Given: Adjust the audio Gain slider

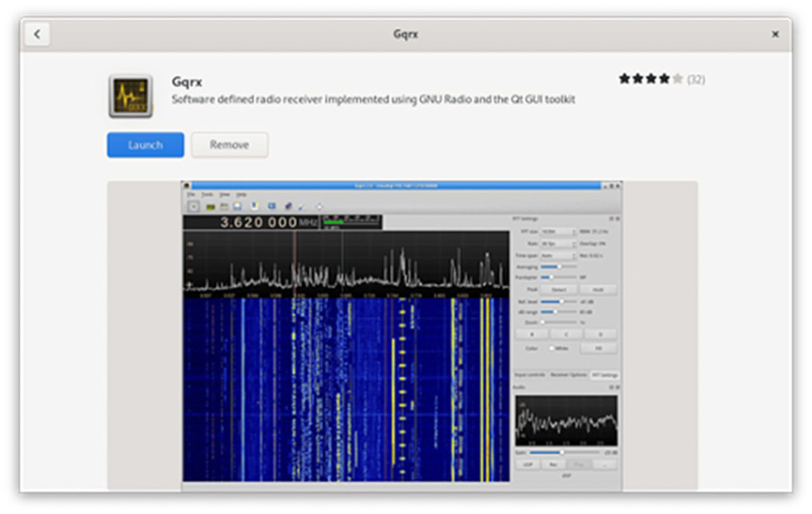Looking at the screenshot, I should [563, 453].
